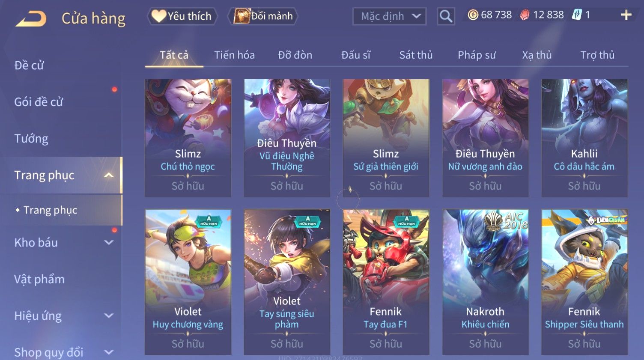The image size is (644, 360).
Task: Open the search magnifier icon
Action: click(446, 16)
